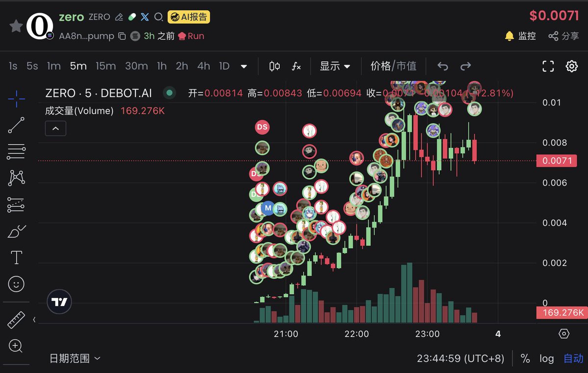588x373 pixels.
Task: Click the 监控 monitor alert button
Action: [520, 36]
